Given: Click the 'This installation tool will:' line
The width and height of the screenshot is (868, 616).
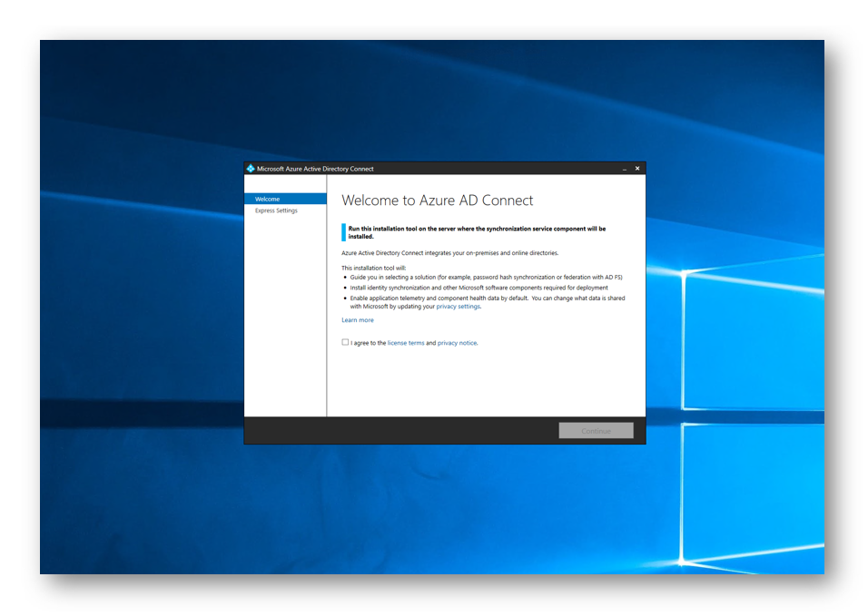Looking at the screenshot, I should [x=374, y=269].
